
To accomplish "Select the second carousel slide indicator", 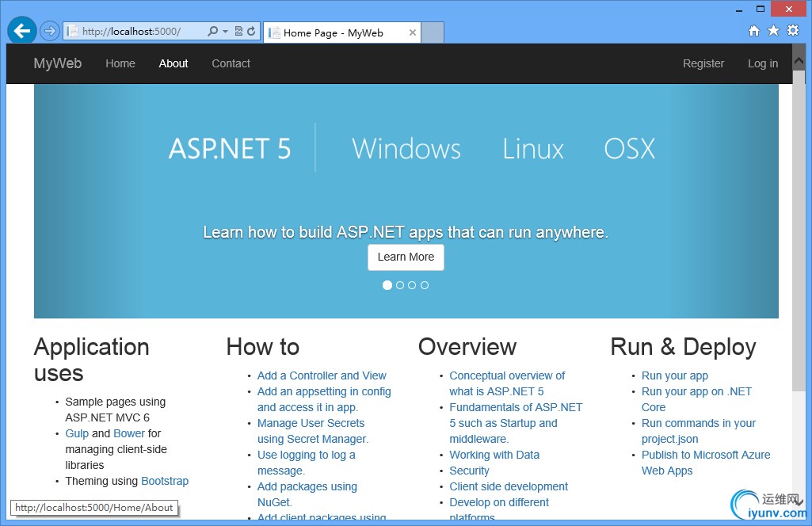I will [x=400, y=285].
